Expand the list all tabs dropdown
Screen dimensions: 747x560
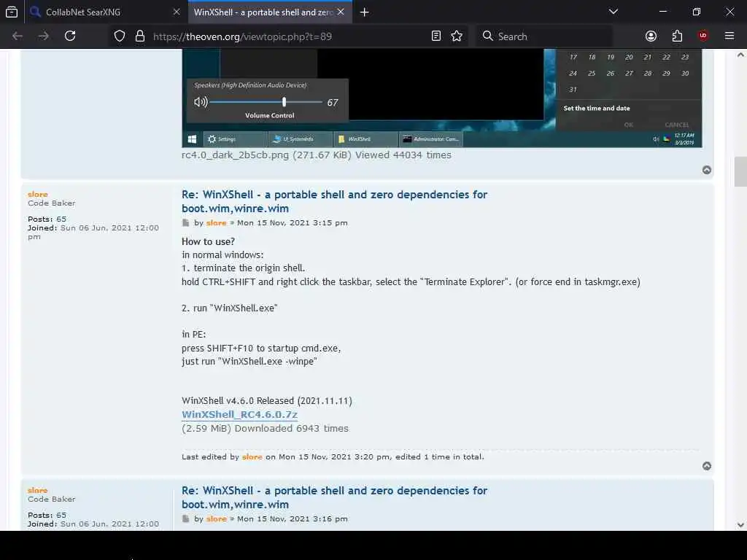click(x=614, y=12)
